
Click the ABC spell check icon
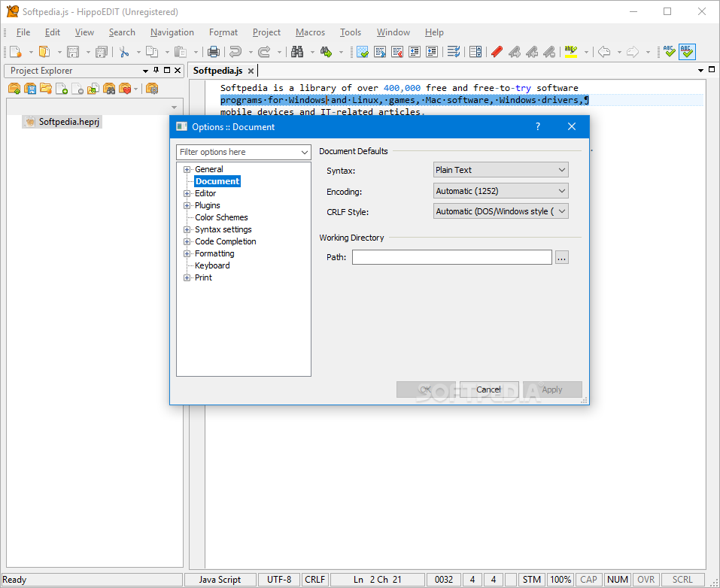tap(670, 52)
